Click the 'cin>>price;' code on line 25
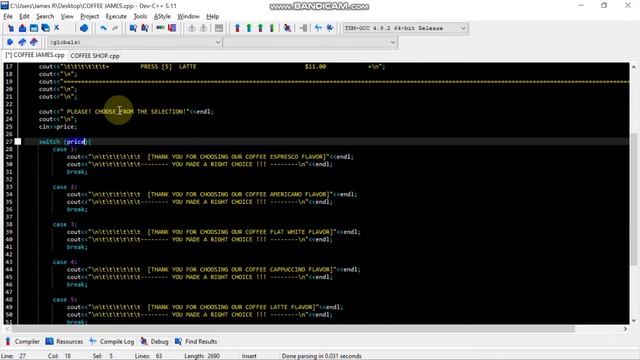The width and height of the screenshot is (640, 360). [x=58, y=127]
